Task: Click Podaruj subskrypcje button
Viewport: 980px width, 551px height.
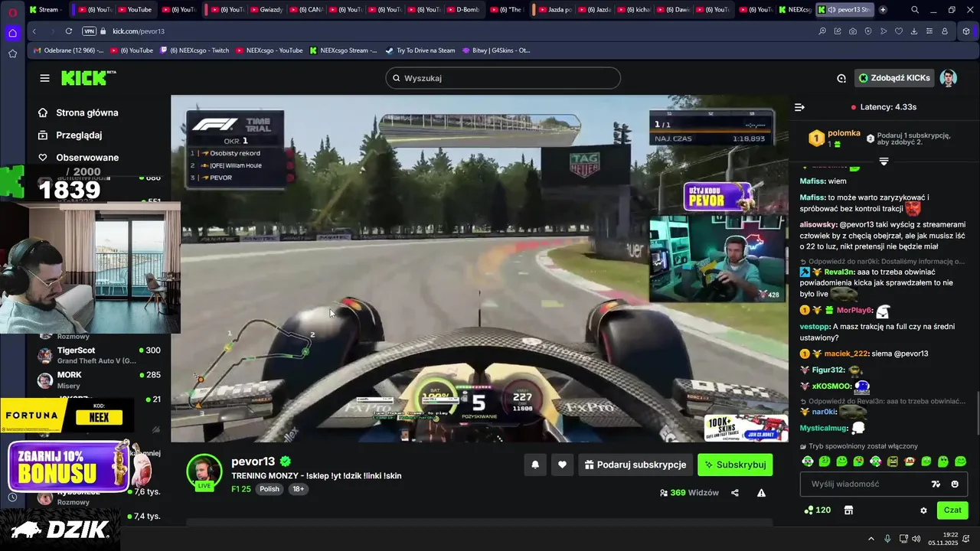Action: click(635, 465)
